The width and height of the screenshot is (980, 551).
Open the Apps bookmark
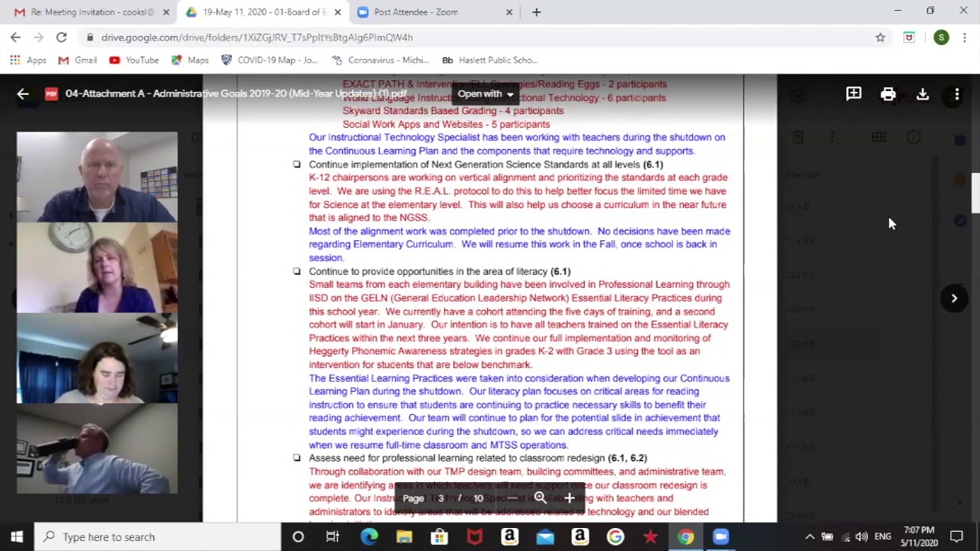pos(28,60)
